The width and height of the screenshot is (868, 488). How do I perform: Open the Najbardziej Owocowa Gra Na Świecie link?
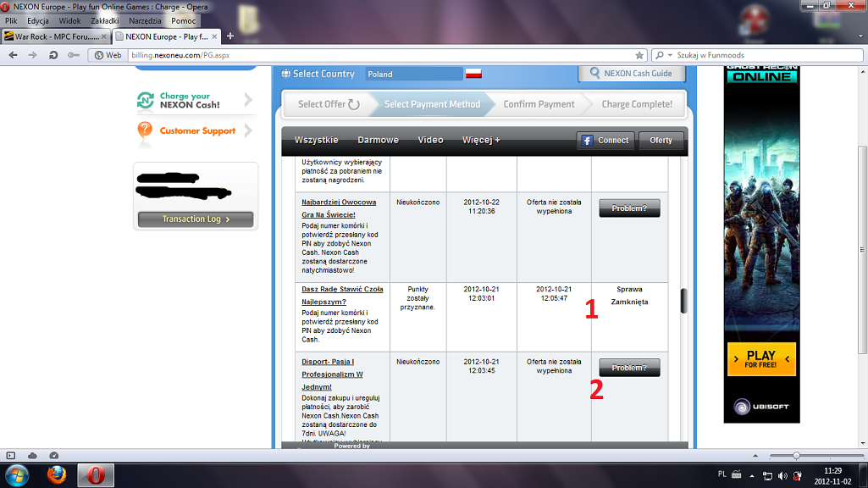point(338,208)
